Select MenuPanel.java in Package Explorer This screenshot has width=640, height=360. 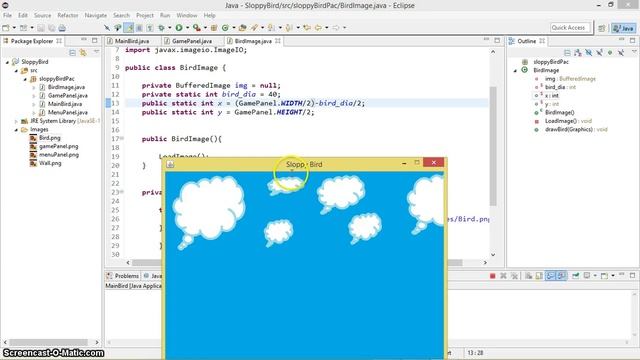point(68,112)
